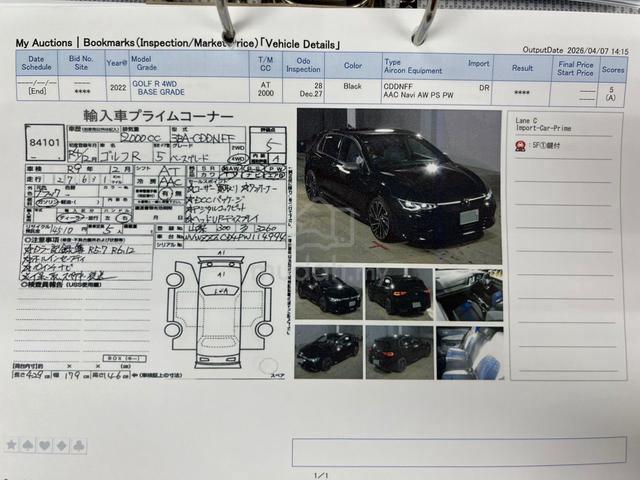Click the heart marker icon
Viewport: 640px width, 480px height.
[44, 445]
